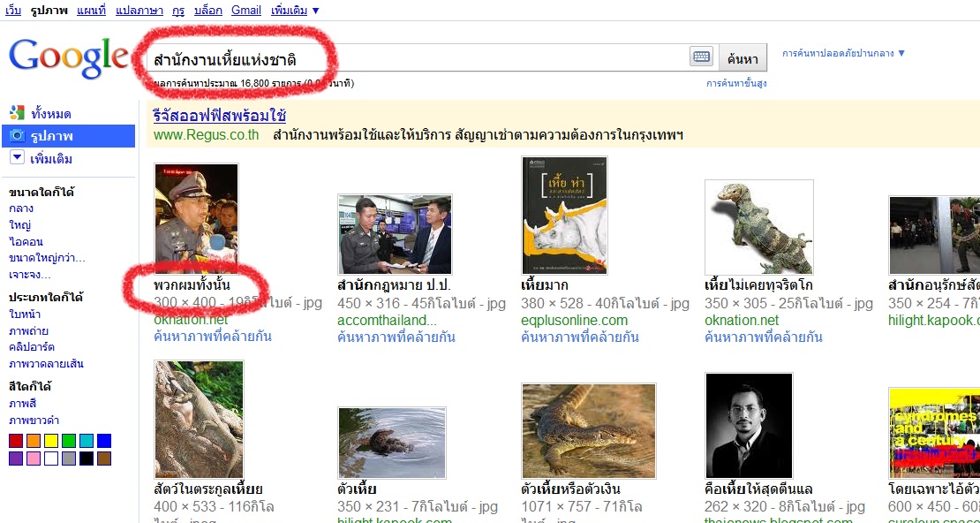The height and width of the screenshot is (523, 980).
Task: Filter type by ใบหน้า (face)
Action: tap(25, 314)
